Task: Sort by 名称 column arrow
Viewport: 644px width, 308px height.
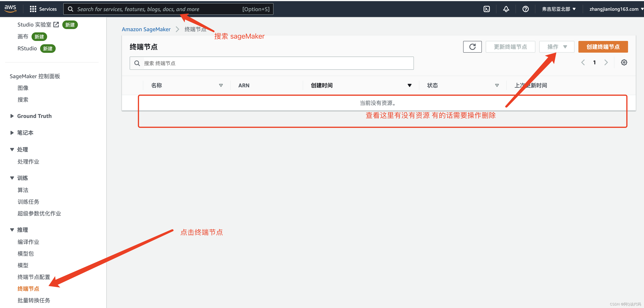Action: (221, 85)
